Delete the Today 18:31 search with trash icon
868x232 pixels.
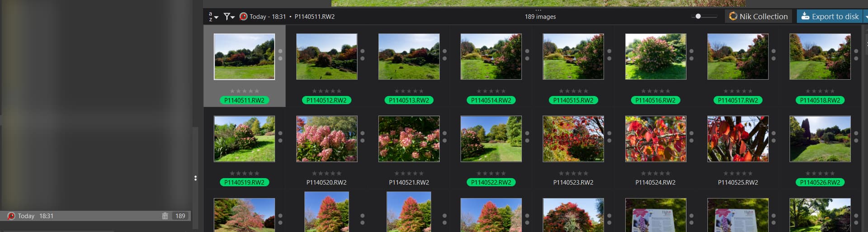(x=165, y=216)
